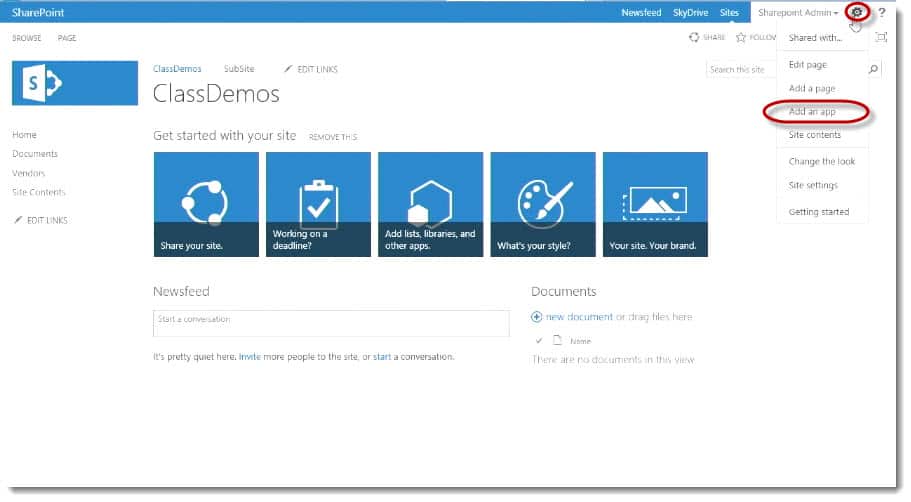This screenshot has width=911, height=502.
Task: Select Add a page menu item
Action: click(x=812, y=88)
